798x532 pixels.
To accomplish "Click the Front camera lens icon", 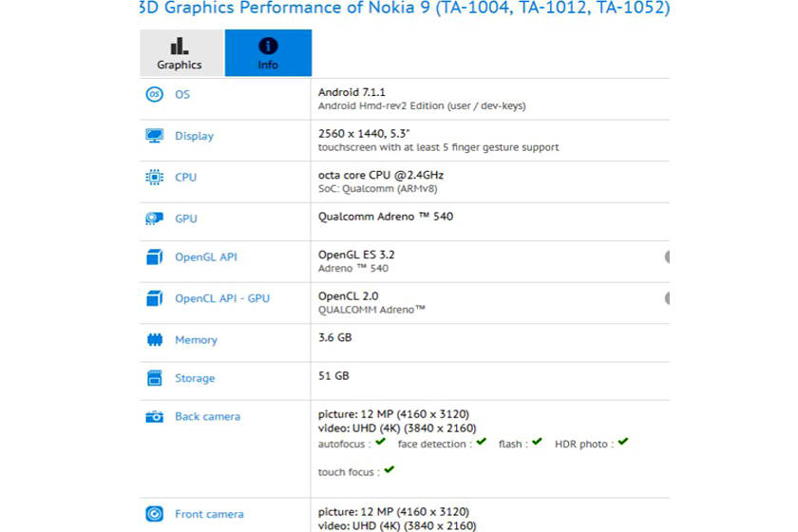I will coord(155,514).
